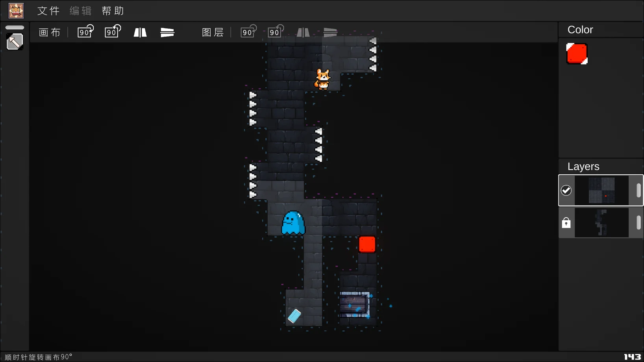Click the top layer's right-edge handle
The height and width of the screenshot is (362, 644).
coord(638,190)
